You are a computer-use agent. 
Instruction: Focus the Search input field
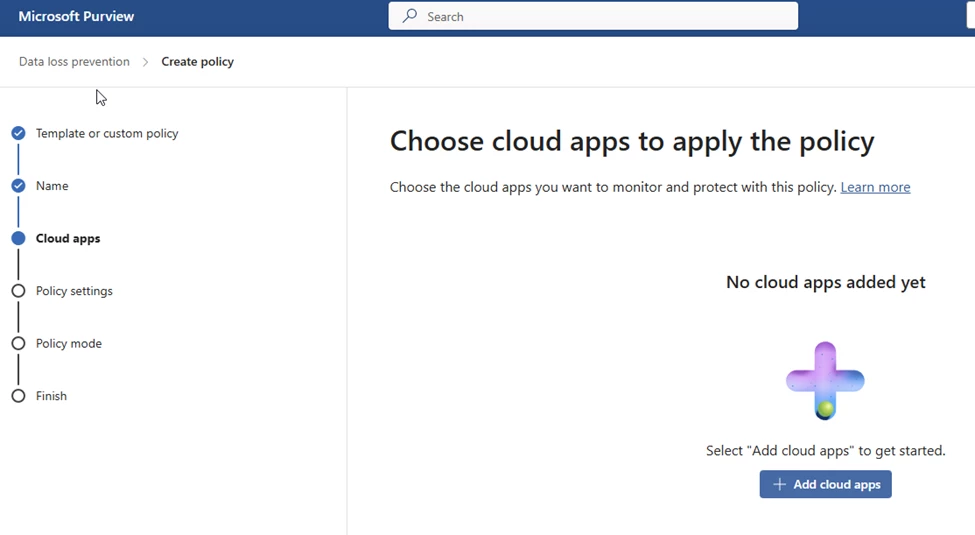pos(600,16)
